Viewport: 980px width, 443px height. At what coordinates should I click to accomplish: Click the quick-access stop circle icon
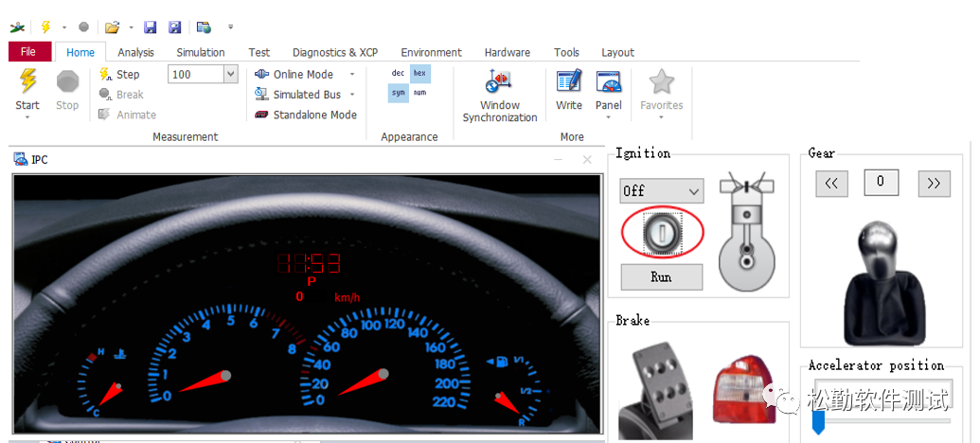pos(83,27)
